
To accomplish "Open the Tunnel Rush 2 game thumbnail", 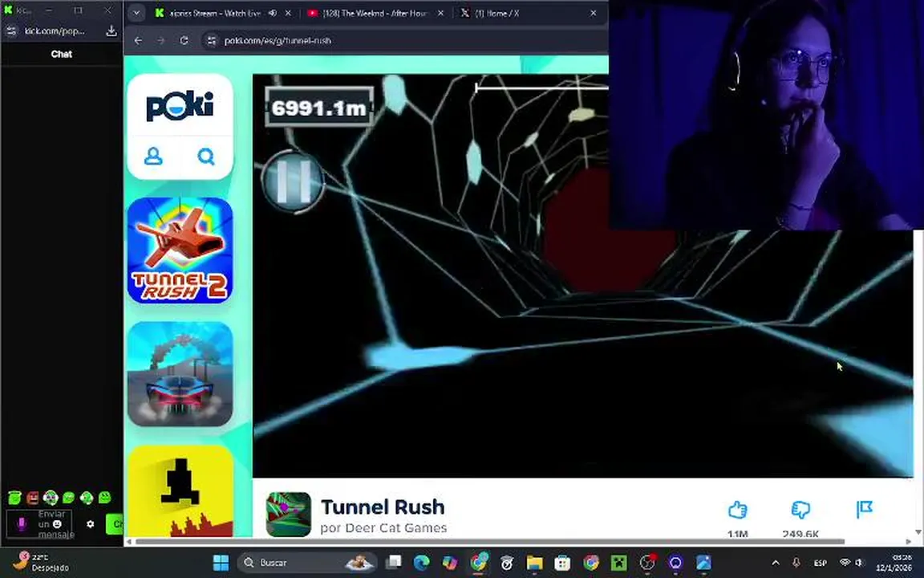I will point(180,250).
